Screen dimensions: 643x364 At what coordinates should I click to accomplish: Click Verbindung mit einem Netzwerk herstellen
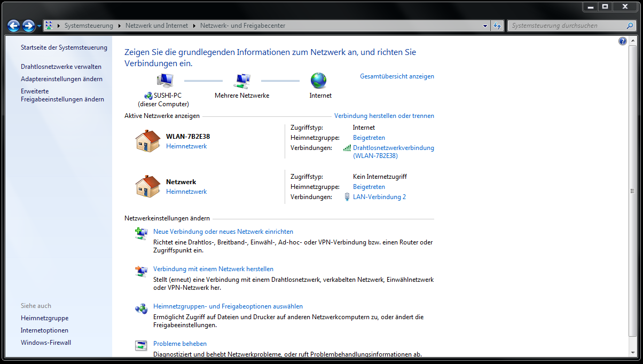point(213,269)
